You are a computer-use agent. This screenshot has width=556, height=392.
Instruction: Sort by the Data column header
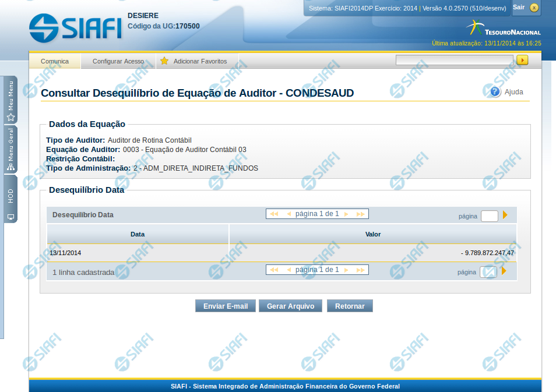pyautogui.click(x=138, y=234)
